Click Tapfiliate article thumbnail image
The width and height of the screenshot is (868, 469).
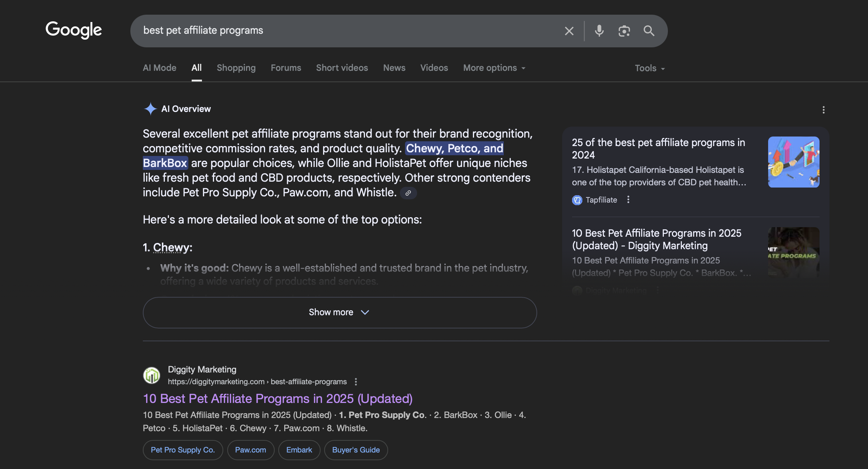click(793, 162)
